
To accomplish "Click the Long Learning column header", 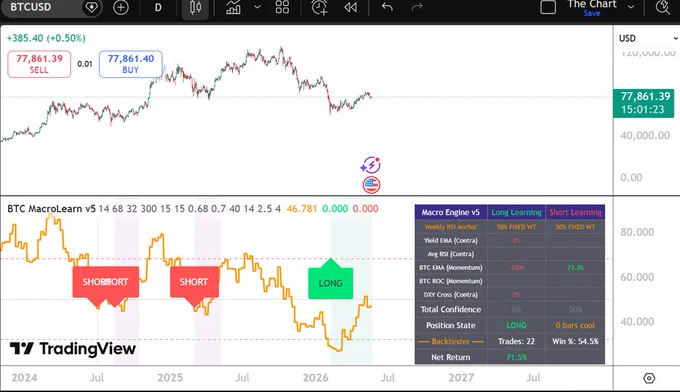I will 516,212.
